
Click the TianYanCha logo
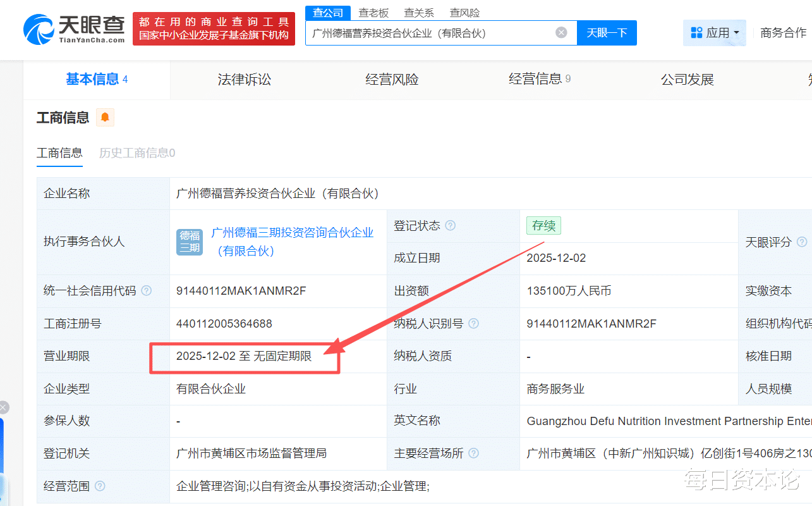tap(75, 29)
